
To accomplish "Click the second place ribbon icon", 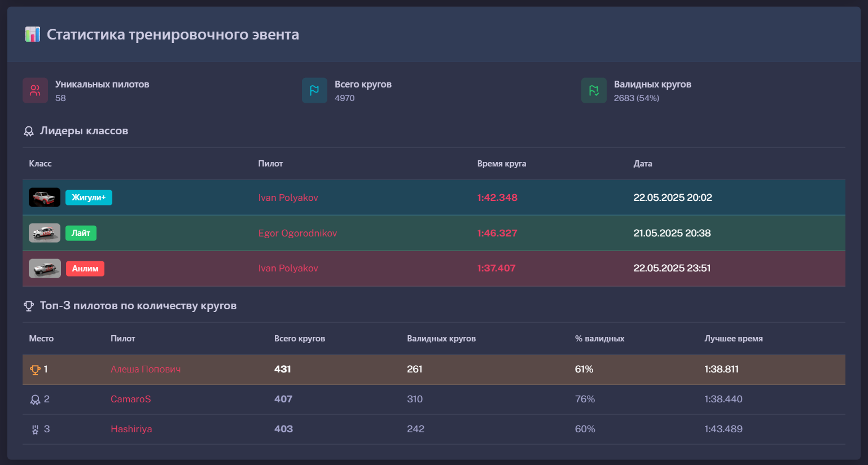I will coord(35,400).
